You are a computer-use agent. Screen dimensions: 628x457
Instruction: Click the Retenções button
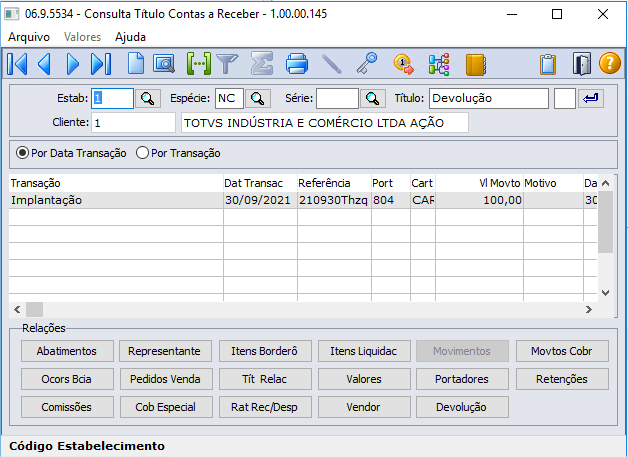pyautogui.click(x=562, y=379)
